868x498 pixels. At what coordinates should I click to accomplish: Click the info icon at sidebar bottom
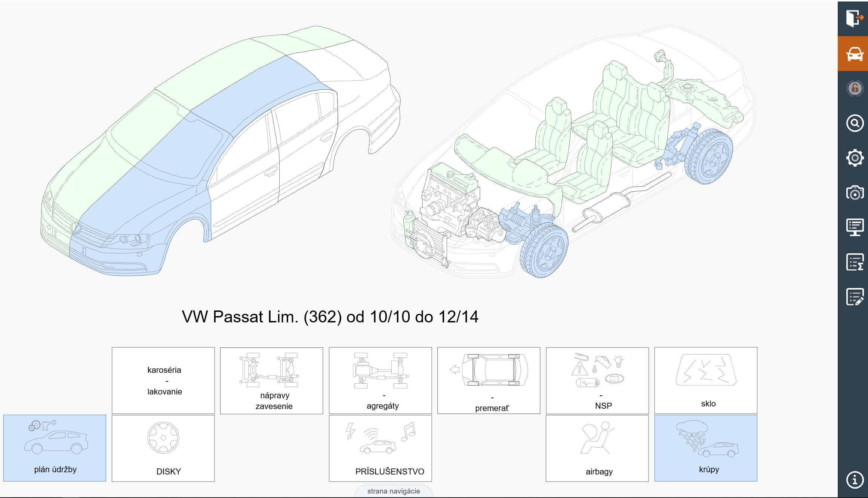(x=854, y=480)
